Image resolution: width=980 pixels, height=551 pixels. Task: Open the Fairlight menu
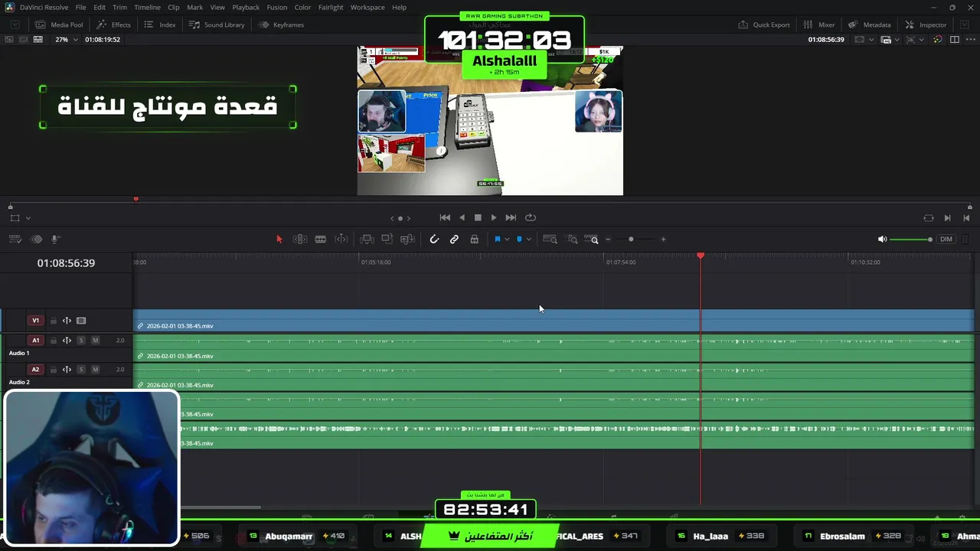(x=331, y=7)
